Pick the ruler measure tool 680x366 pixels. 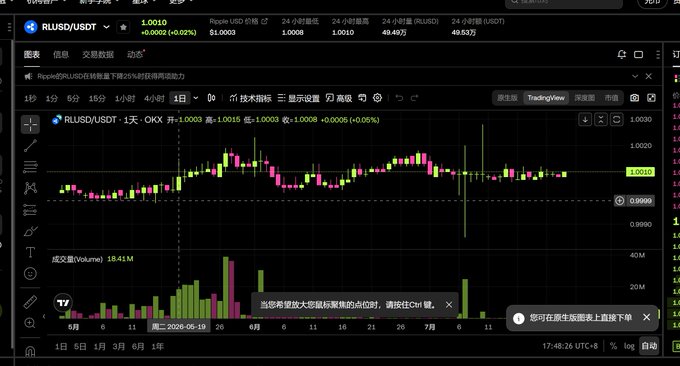(x=30, y=302)
